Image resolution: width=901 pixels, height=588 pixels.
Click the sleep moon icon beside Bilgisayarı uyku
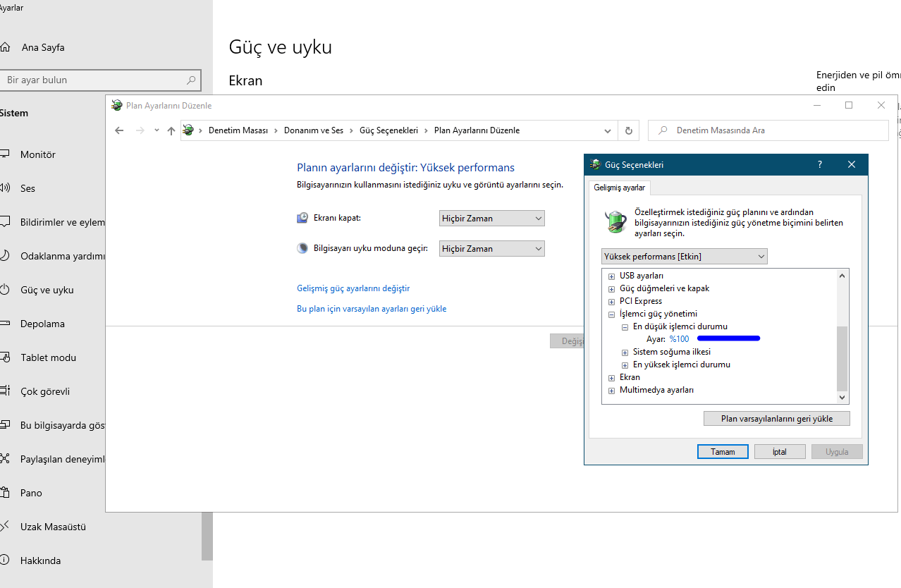click(302, 248)
